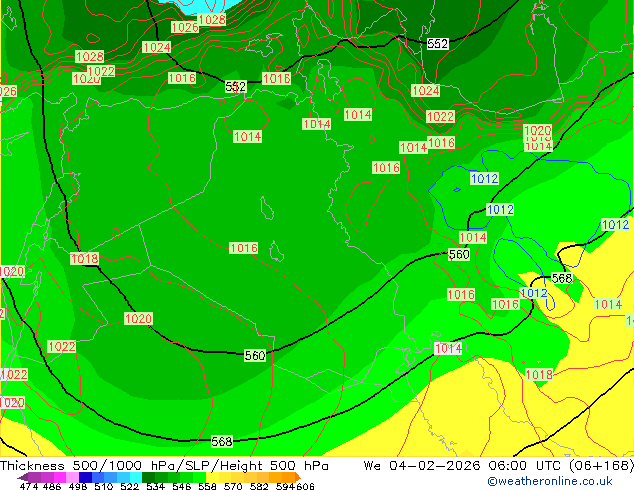Image resolution: width=634 pixels, height=490 pixels.
Task: Click the legend value '510'
Action: coord(104,486)
